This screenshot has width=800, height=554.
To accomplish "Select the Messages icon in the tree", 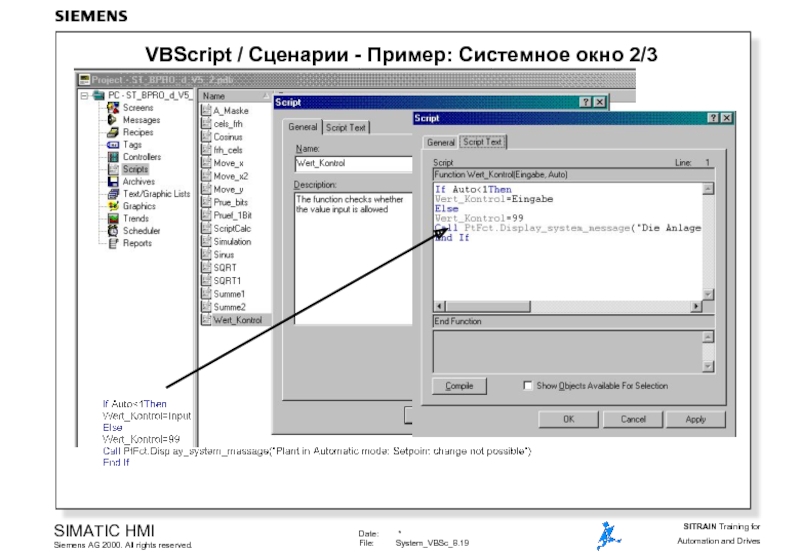I will tap(113, 120).
